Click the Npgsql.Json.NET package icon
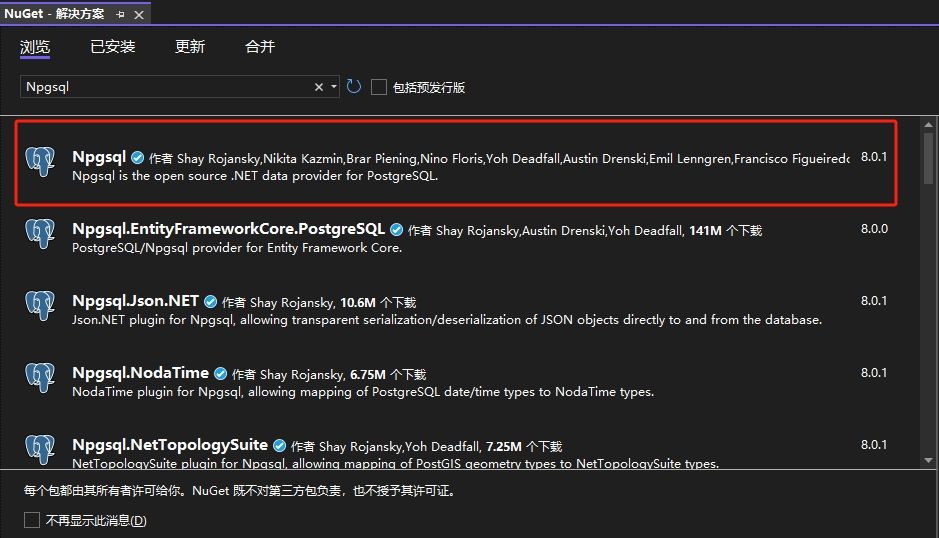This screenshot has width=939, height=538. tap(40, 305)
